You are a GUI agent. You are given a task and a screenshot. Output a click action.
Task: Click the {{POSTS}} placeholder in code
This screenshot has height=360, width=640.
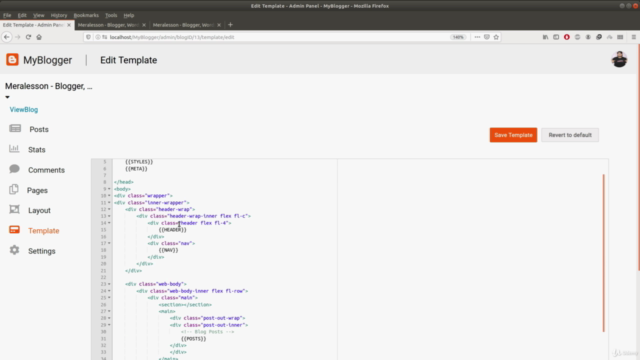tap(193, 338)
